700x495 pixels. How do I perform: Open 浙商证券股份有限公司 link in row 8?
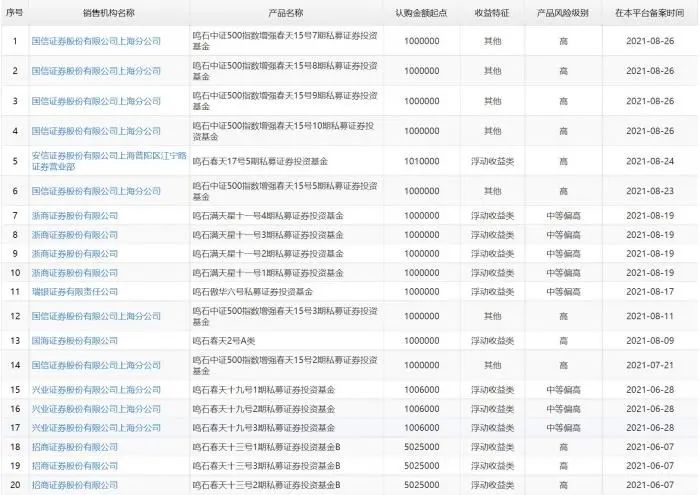[75, 235]
